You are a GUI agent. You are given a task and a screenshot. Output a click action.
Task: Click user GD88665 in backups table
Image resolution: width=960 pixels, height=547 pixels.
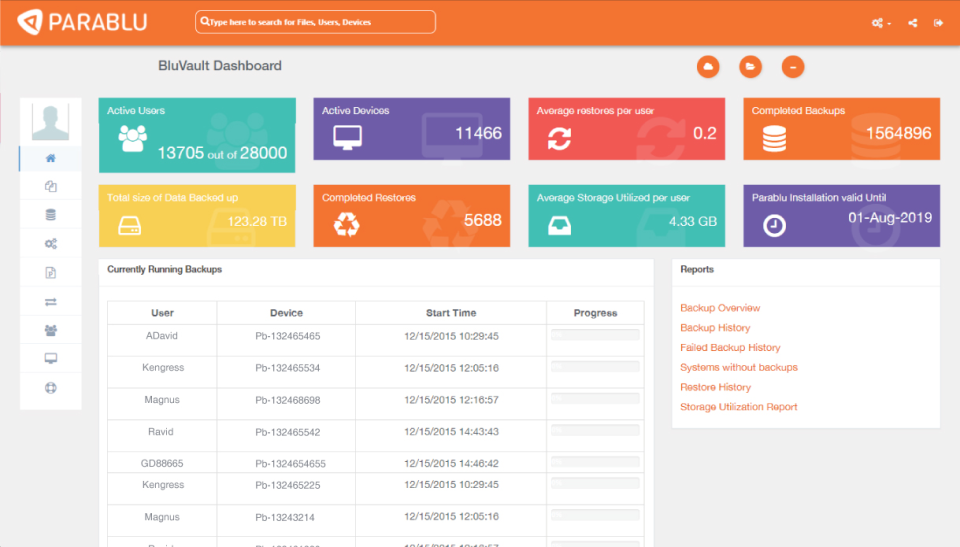162,464
